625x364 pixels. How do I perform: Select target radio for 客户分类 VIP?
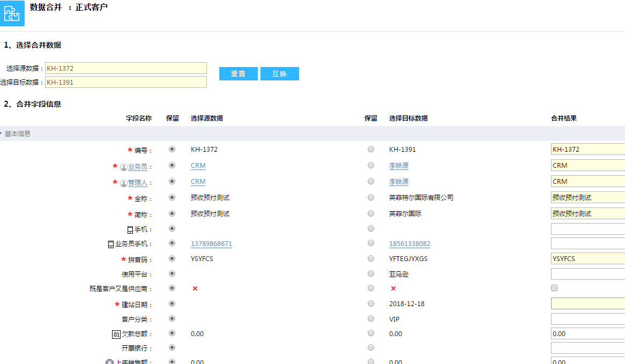pyautogui.click(x=370, y=318)
